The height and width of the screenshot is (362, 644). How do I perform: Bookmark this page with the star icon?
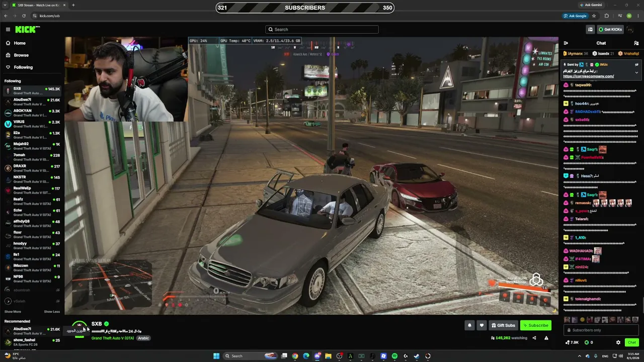pyautogui.click(x=594, y=16)
